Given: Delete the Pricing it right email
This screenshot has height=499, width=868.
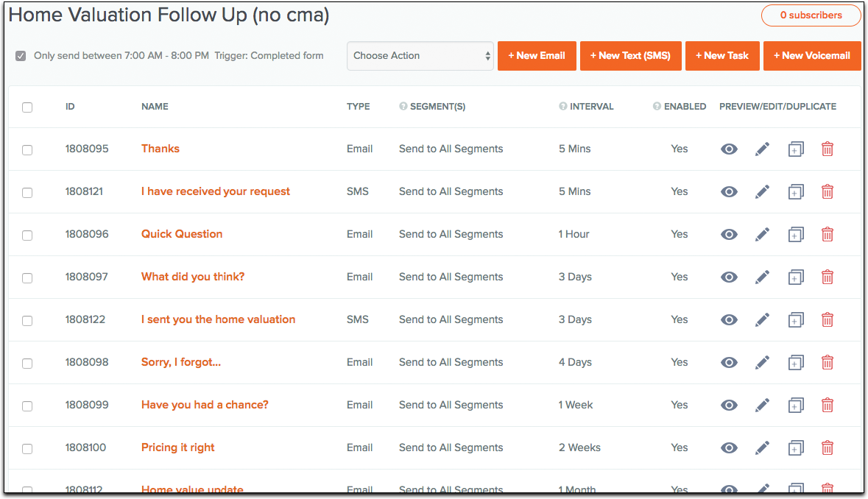Looking at the screenshot, I should (x=828, y=448).
